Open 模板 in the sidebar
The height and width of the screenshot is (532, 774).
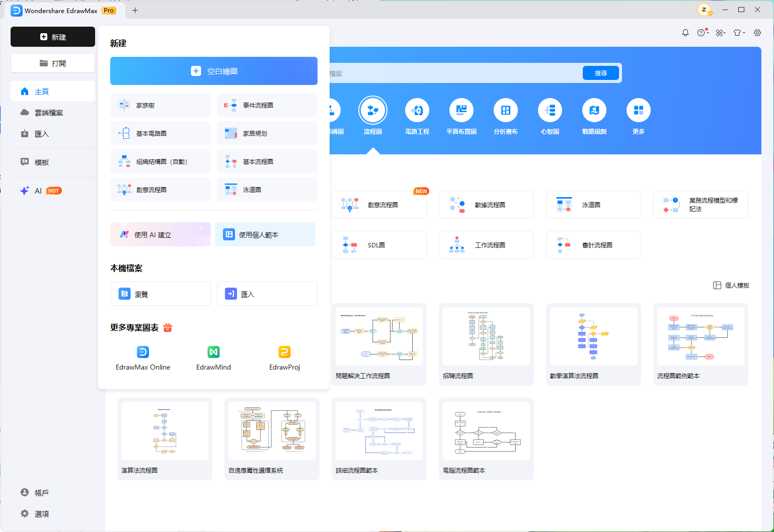click(x=53, y=162)
